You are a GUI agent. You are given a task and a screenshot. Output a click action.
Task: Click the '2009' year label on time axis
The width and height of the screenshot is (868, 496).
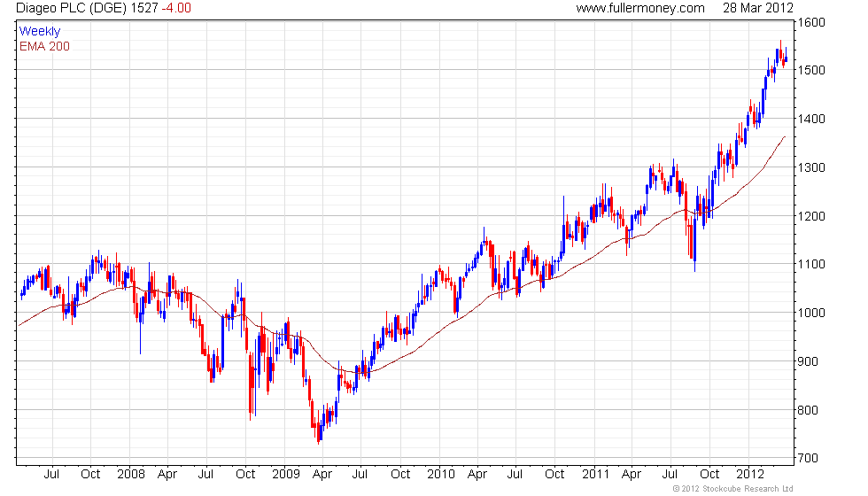coord(286,475)
